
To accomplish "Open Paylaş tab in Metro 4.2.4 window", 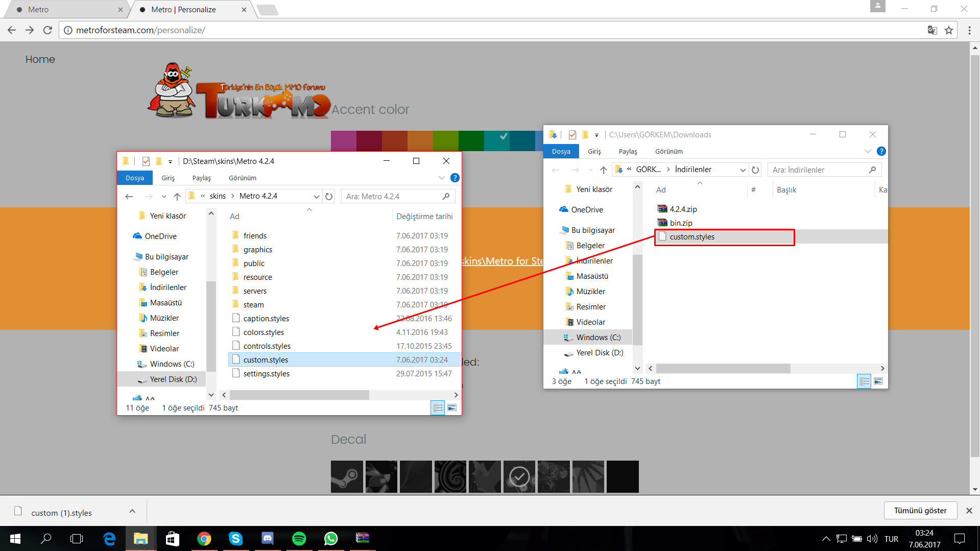I will point(201,178).
